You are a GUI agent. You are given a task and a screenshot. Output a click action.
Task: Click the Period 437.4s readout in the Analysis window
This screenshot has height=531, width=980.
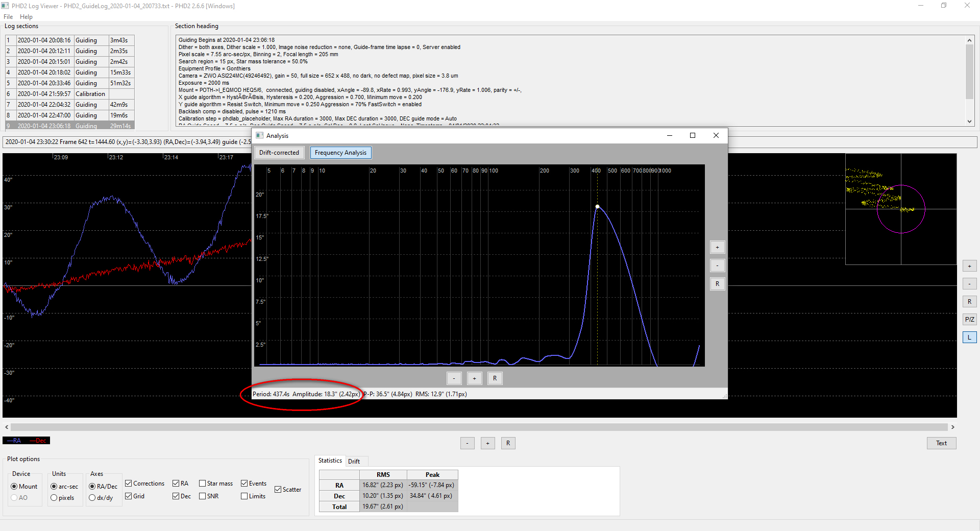271,394
